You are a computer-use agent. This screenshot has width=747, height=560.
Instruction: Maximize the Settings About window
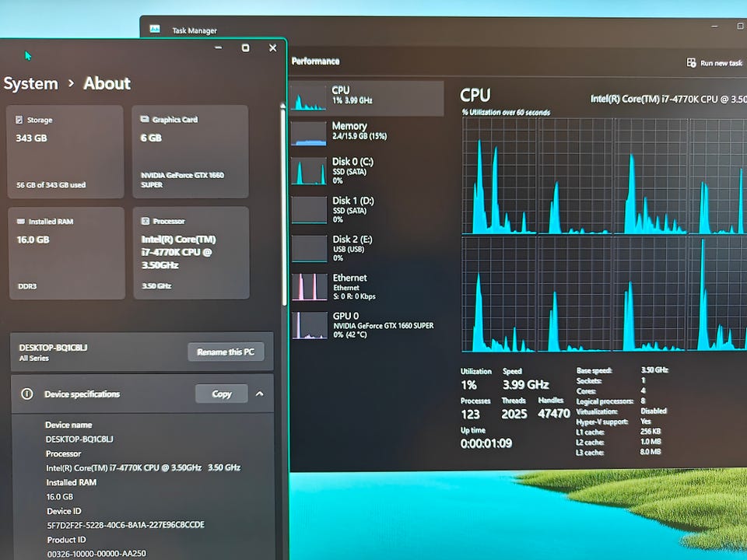point(245,47)
